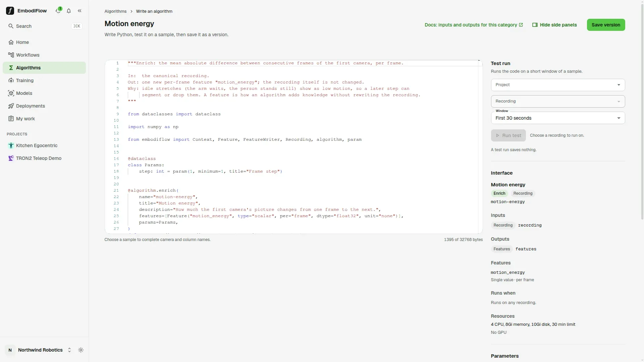Image resolution: width=644 pixels, height=362 pixels.
Task: Toggle the light/dark theme icon
Action: click(81, 350)
